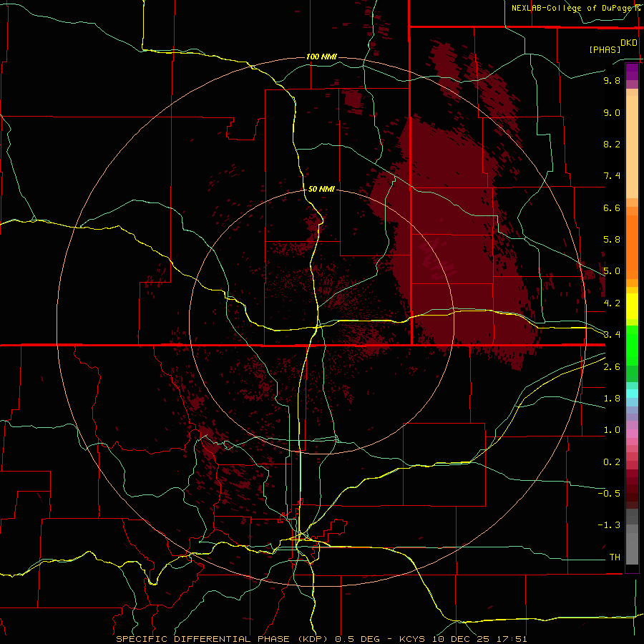
Task: Click the 50 NMI range ring label
Action: point(321,189)
